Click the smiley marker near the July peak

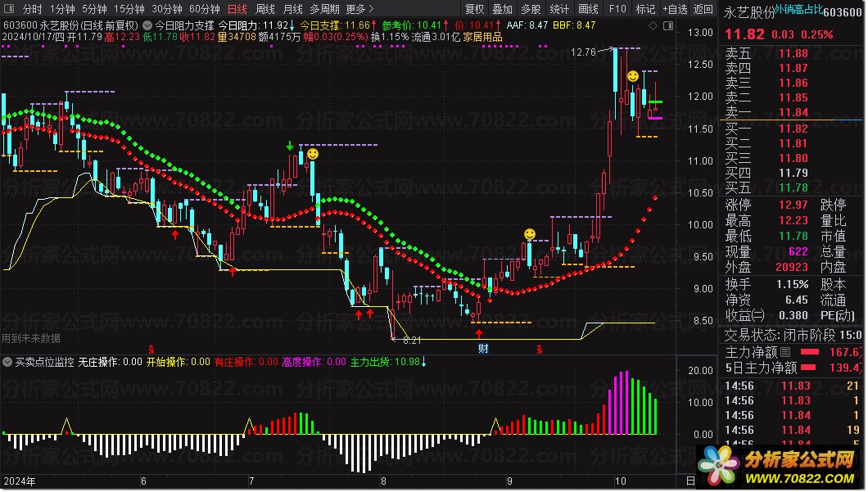pos(313,154)
